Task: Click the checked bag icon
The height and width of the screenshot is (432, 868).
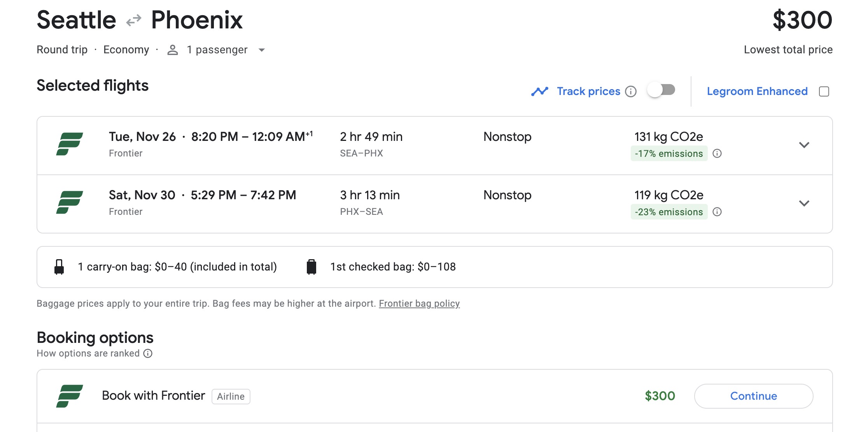Action: pos(311,267)
